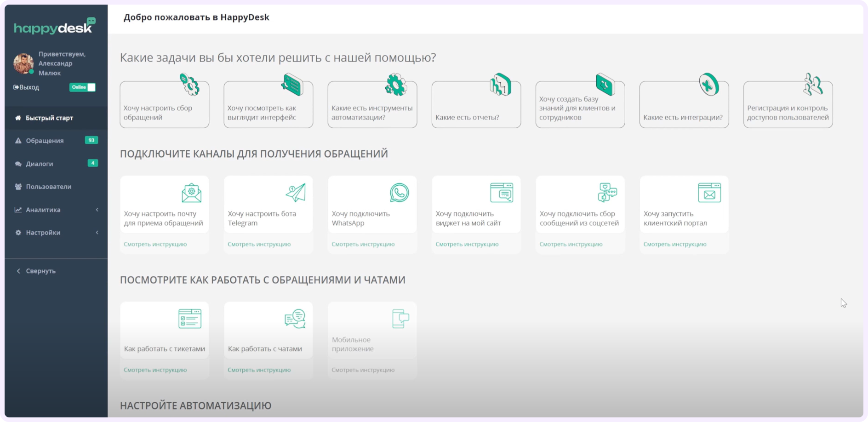Select the Диалоги chat icon in the sidebar
This screenshot has height=422, width=868.
(x=18, y=163)
